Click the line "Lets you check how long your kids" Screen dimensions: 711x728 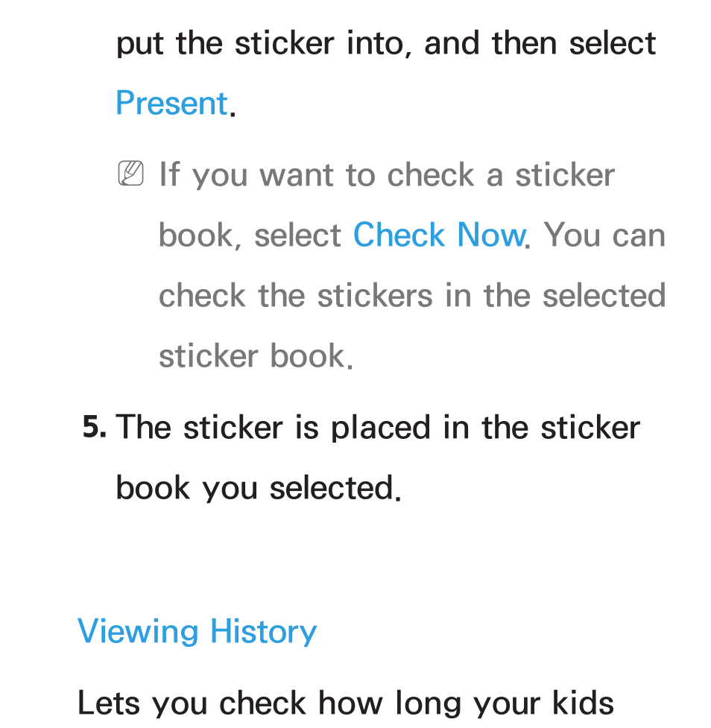(346, 703)
